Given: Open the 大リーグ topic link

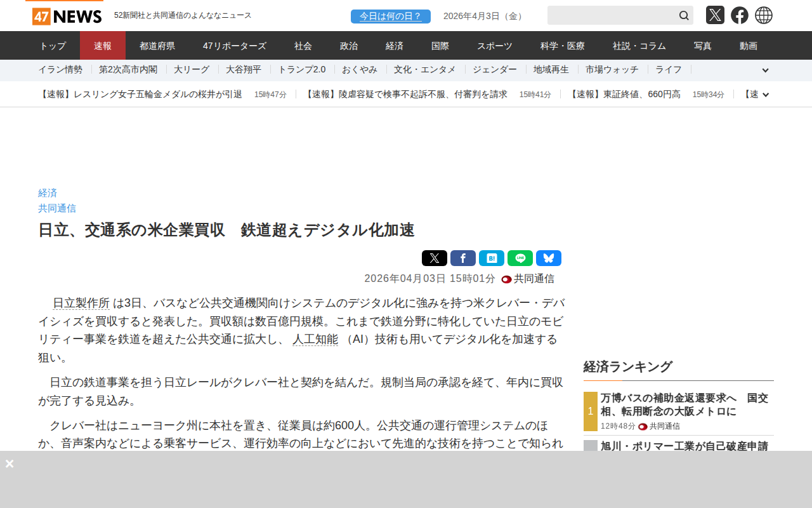Looking at the screenshot, I should pyautogui.click(x=192, y=70).
